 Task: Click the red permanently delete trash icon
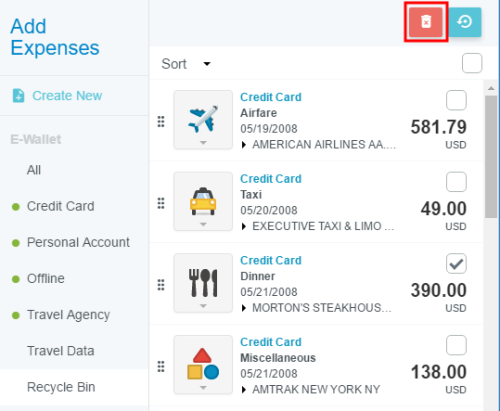[x=426, y=22]
